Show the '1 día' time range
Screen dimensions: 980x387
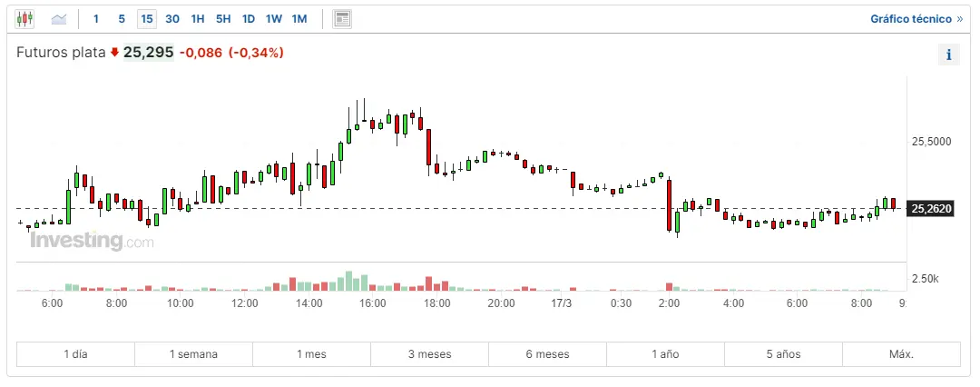click(76, 354)
